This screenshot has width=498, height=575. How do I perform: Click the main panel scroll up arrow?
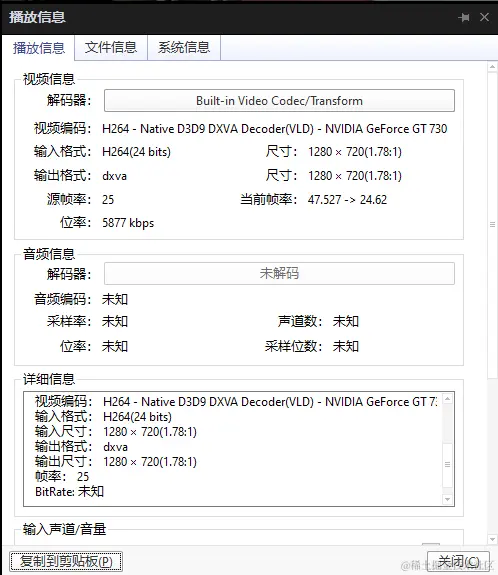coord(492,67)
